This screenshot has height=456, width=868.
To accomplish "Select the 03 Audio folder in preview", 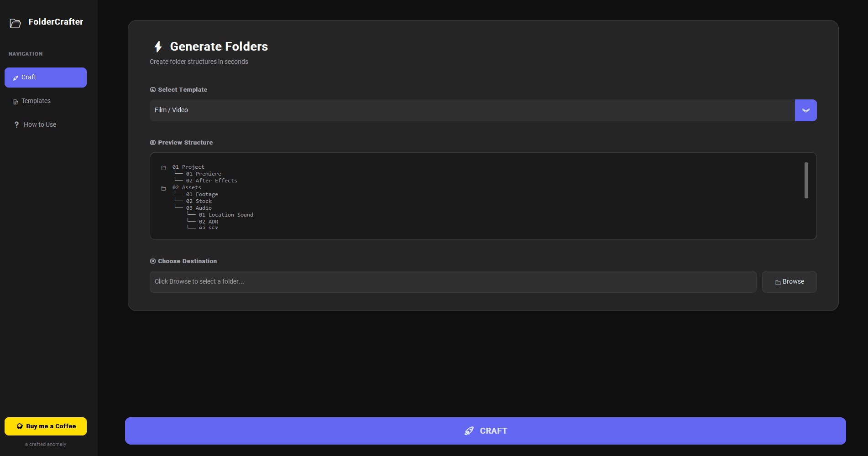I will click(x=199, y=208).
